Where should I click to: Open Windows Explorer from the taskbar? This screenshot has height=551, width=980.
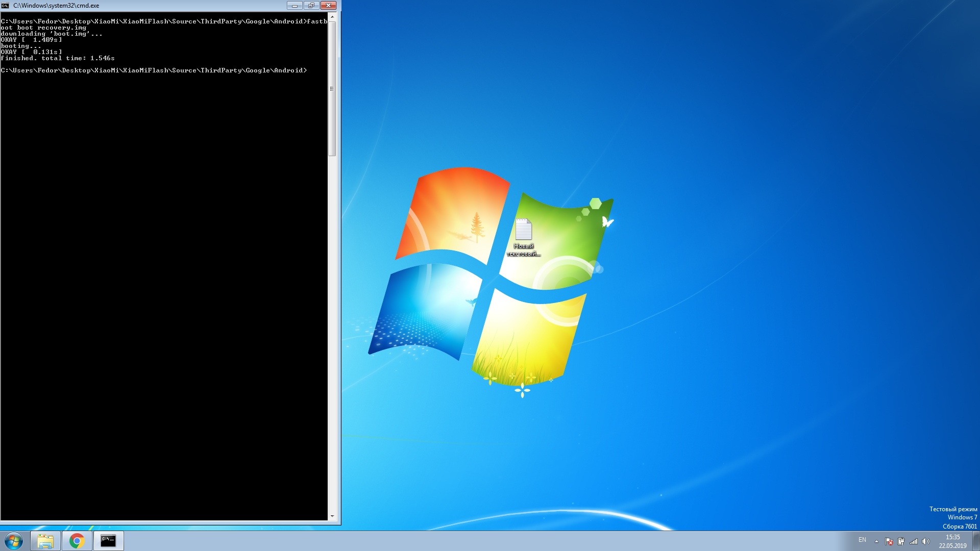click(x=45, y=541)
